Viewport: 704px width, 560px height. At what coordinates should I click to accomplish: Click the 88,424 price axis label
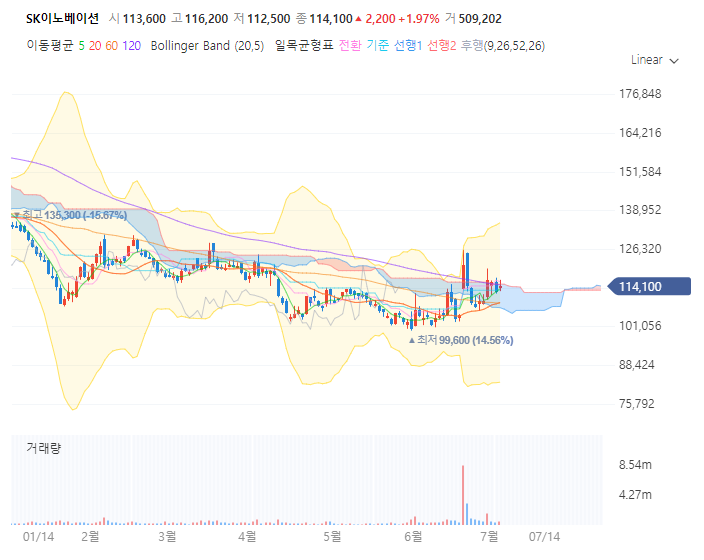coord(637,365)
